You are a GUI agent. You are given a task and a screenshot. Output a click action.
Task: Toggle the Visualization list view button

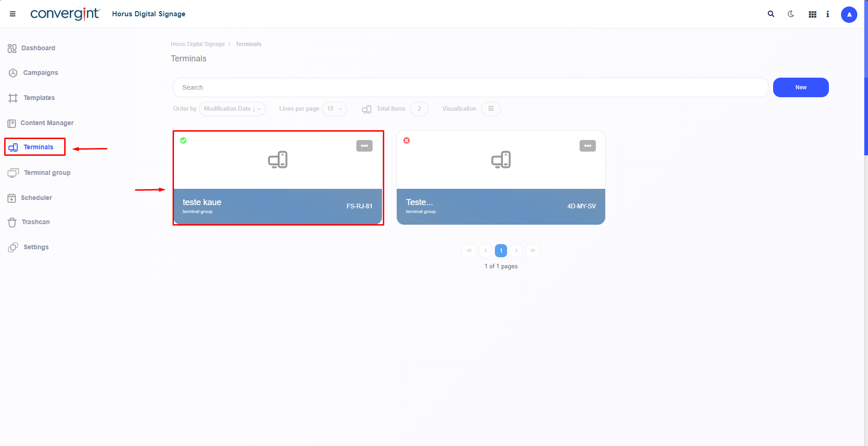pos(491,109)
